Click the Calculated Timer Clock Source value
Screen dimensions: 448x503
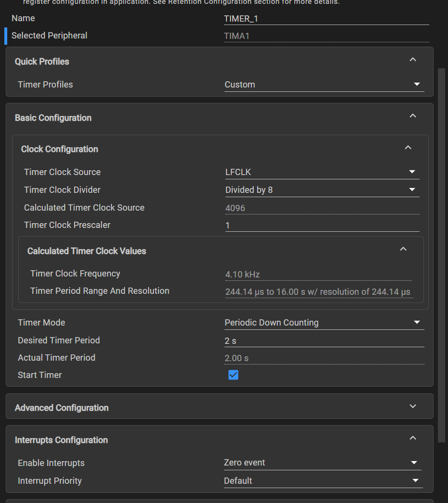(x=322, y=208)
